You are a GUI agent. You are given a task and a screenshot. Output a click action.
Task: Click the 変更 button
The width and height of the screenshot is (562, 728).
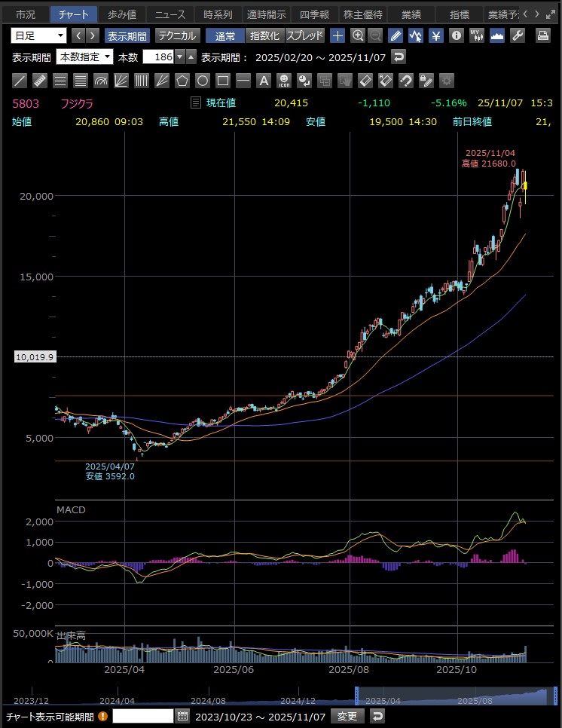coord(349,716)
